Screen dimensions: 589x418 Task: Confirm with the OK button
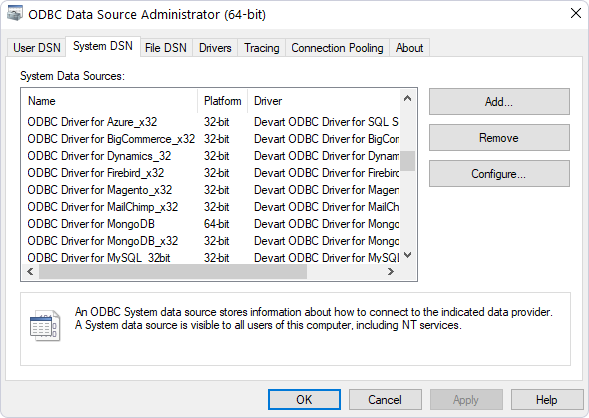point(304,400)
